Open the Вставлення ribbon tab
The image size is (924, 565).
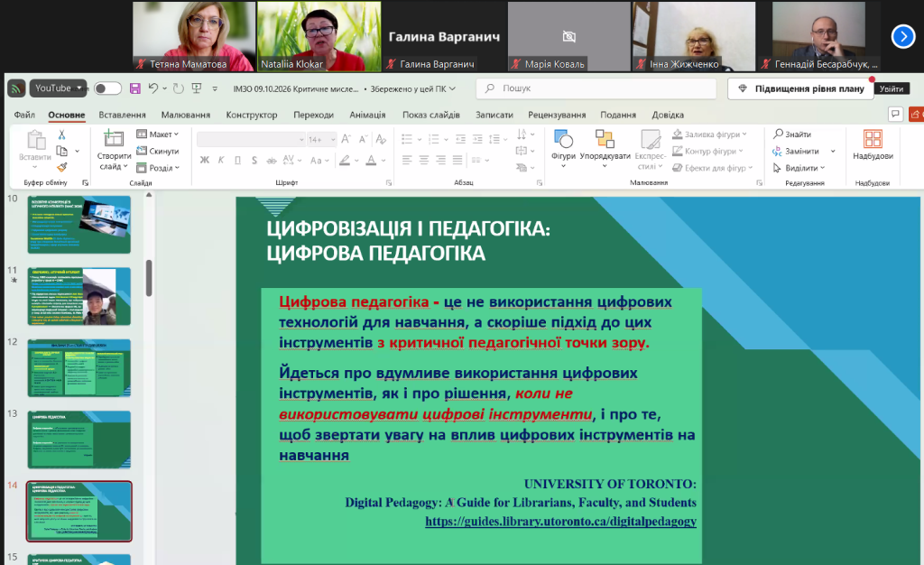pos(122,115)
